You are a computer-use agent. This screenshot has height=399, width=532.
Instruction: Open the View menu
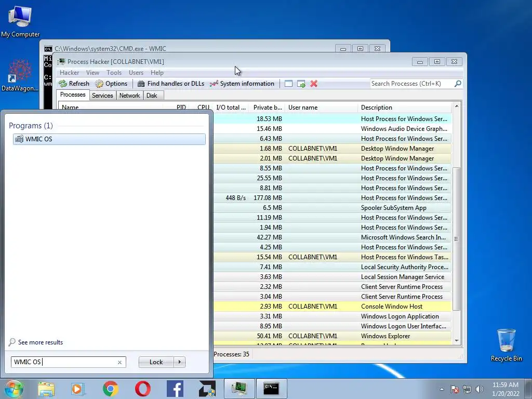coord(92,73)
